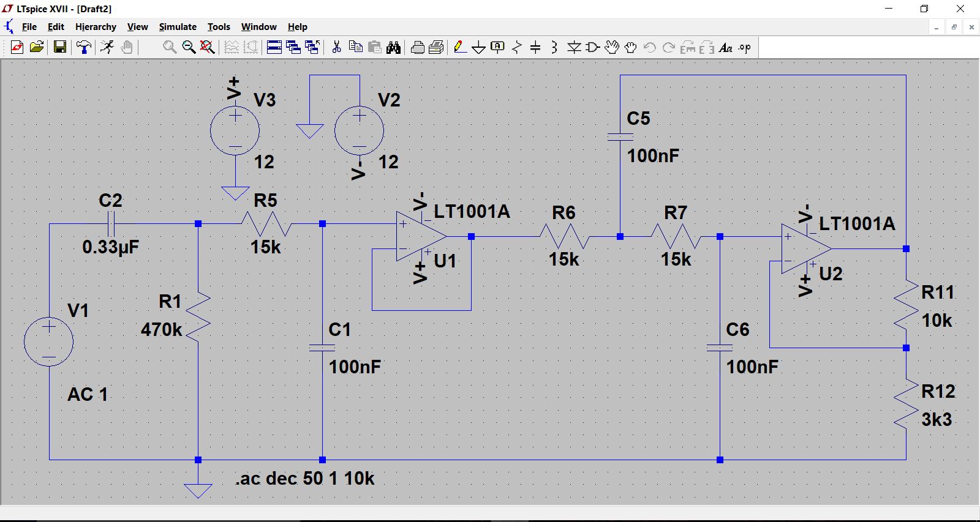Screen dimensions: 980x522
Task: Click the .ac dec 50 1 10k directive
Action: (x=304, y=479)
